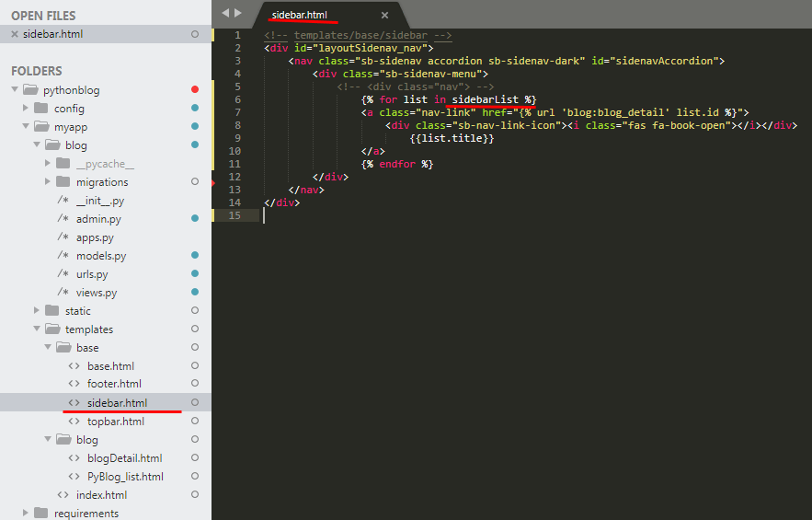This screenshot has height=520, width=812.
Task: Click the status circle beside topbar.html
Action: pyautogui.click(x=195, y=421)
